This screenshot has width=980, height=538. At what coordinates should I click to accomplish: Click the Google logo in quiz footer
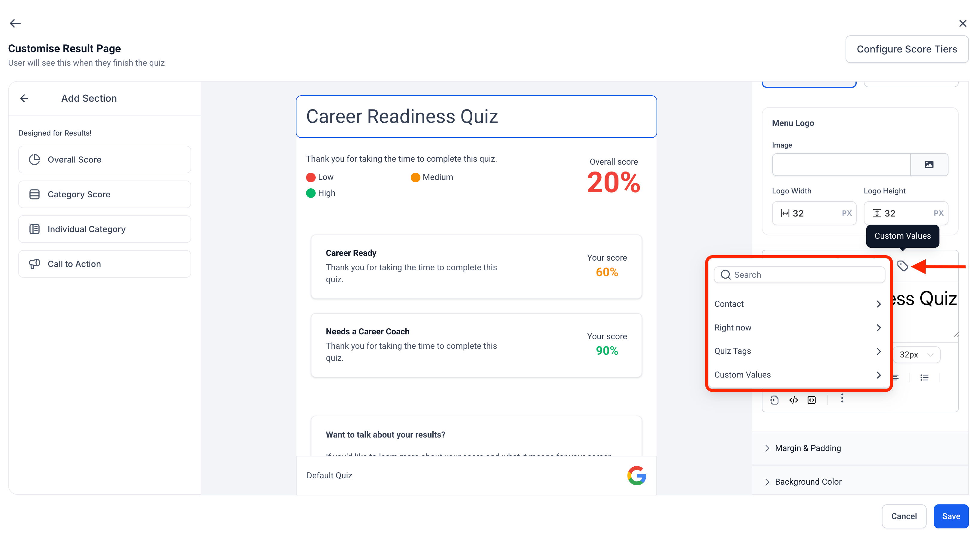tap(636, 475)
